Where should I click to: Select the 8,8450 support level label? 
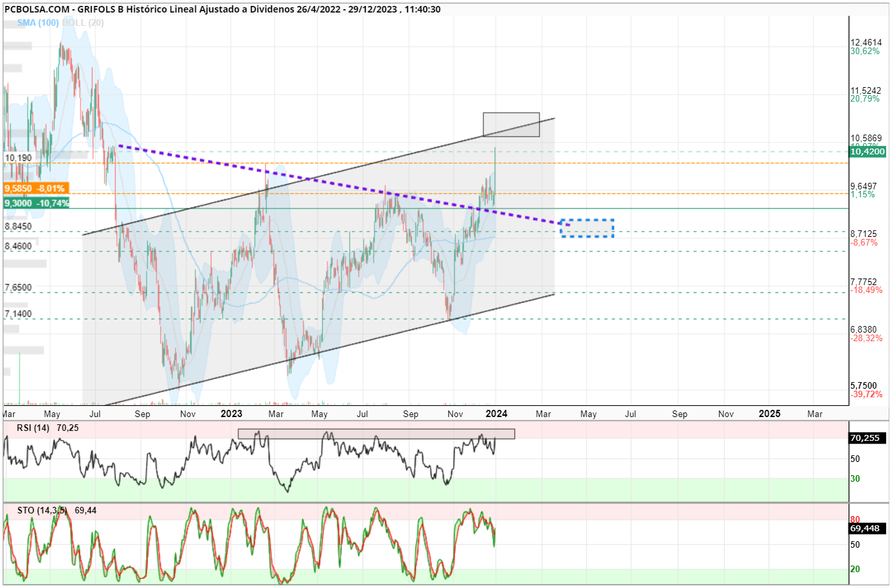coord(18,226)
